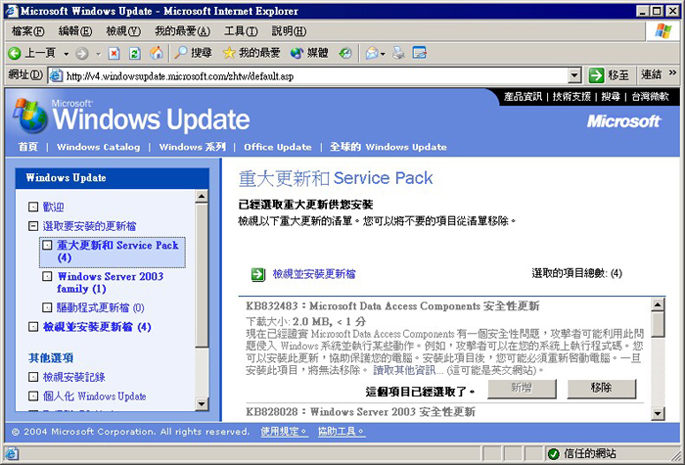The height and width of the screenshot is (465, 685).
Task: Go back with the 上一頁 arrow icon
Action: coord(14,53)
